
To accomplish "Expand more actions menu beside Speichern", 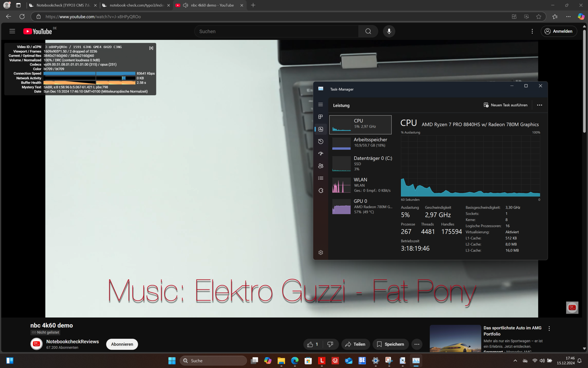I will click(417, 344).
